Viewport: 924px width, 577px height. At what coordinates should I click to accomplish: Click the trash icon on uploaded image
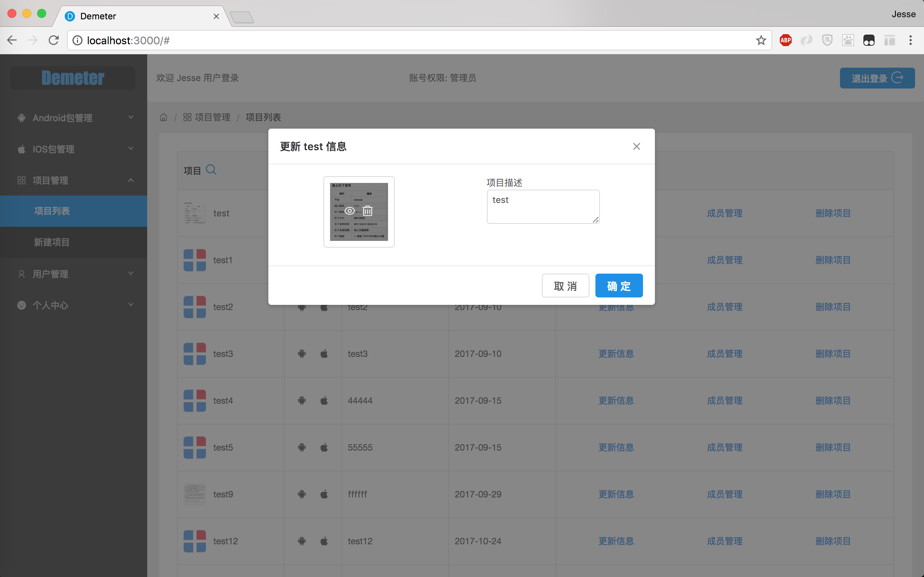367,211
